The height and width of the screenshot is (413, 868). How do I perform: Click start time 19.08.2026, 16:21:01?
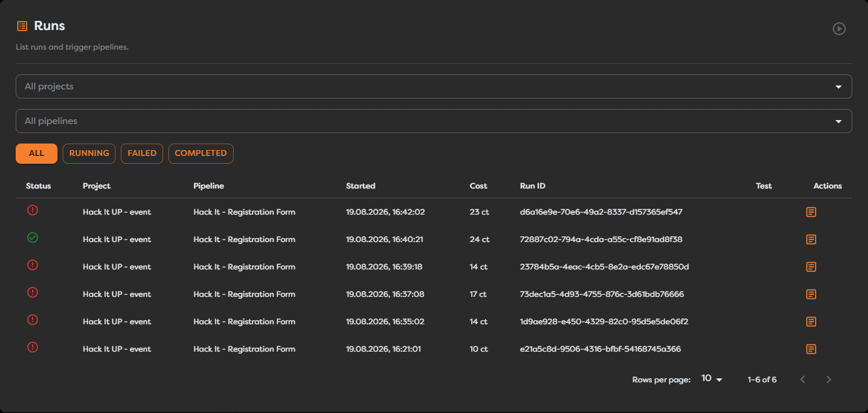[383, 349]
